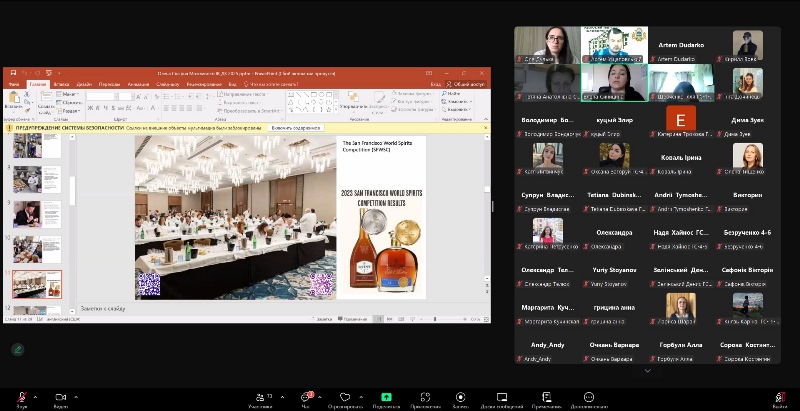Open the More options ellipsis icon
The height and width of the screenshot is (411, 800).
[589, 397]
